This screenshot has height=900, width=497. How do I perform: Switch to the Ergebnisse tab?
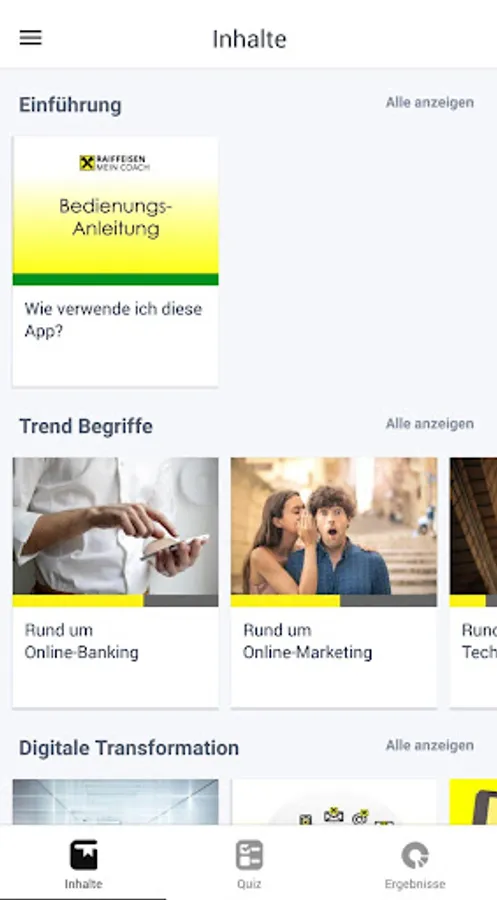[415, 863]
